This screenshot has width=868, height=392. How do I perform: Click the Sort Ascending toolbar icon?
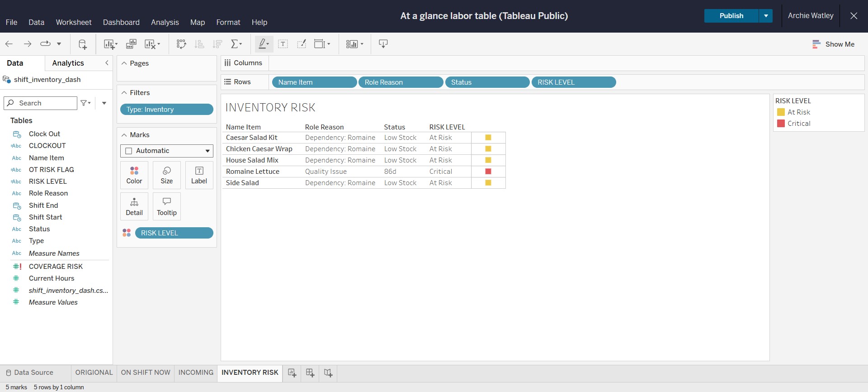click(x=199, y=44)
